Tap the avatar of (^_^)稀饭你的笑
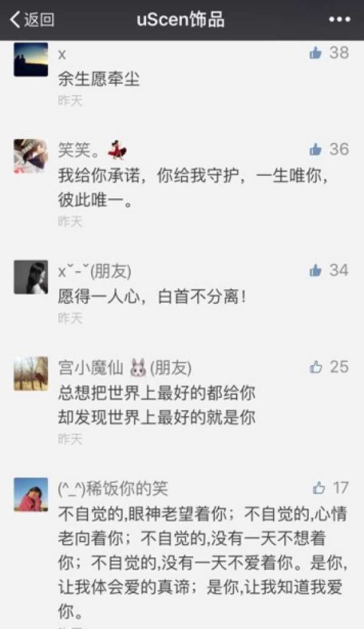Image resolution: width=364 pixels, height=629 pixels. 31,494
